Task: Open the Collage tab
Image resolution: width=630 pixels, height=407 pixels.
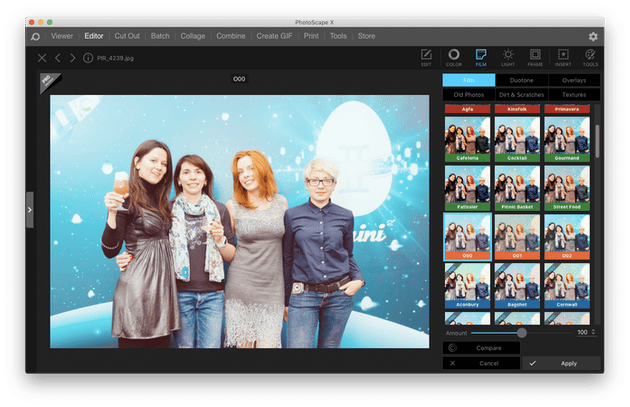Action: (192, 36)
